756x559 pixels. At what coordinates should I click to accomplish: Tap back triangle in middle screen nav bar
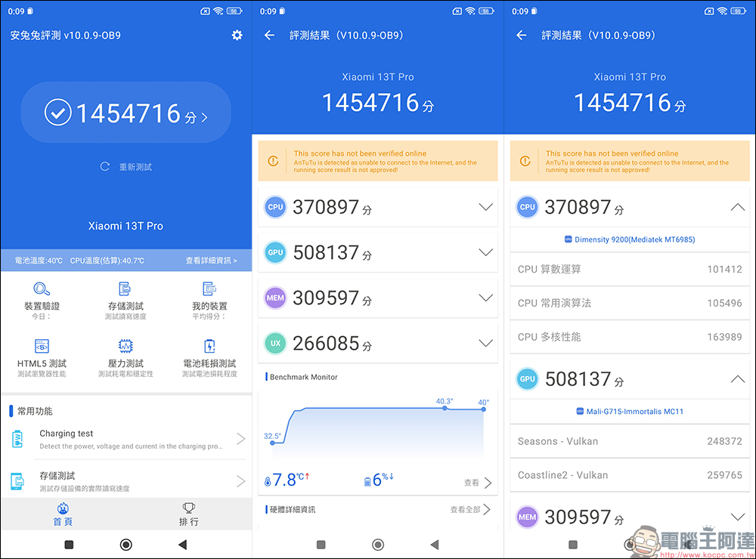(435, 545)
